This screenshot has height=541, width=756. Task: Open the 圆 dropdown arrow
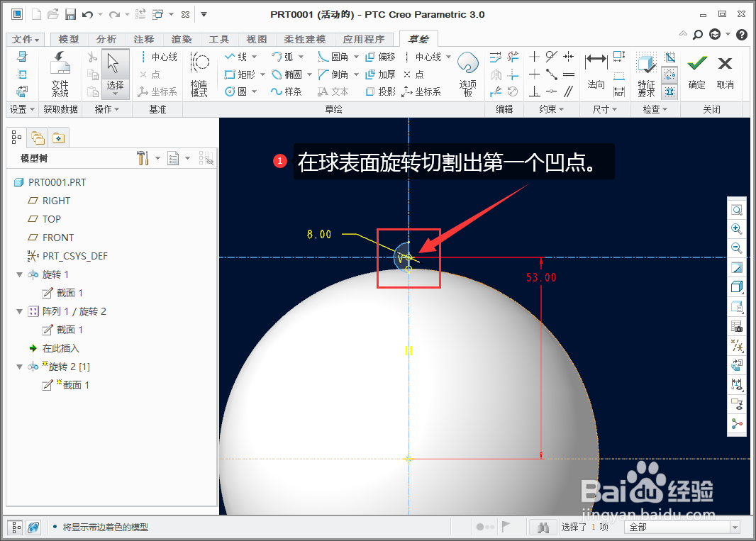254,91
